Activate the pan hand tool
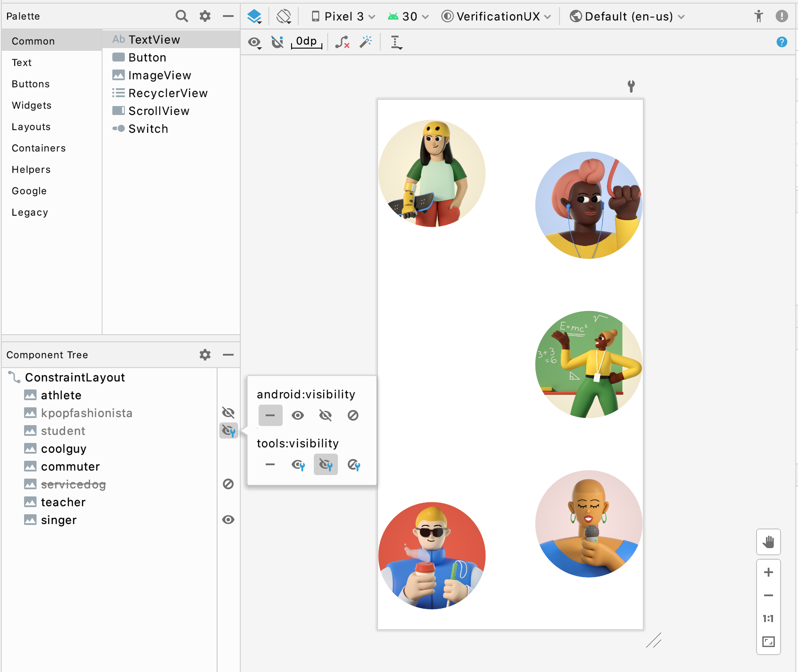798x672 pixels. click(x=769, y=542)
